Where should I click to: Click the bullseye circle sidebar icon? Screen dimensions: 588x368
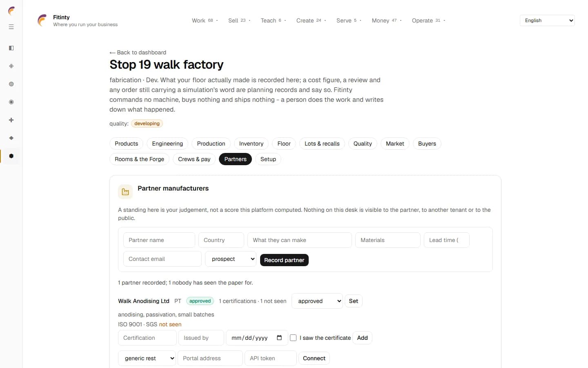point(11,102)
